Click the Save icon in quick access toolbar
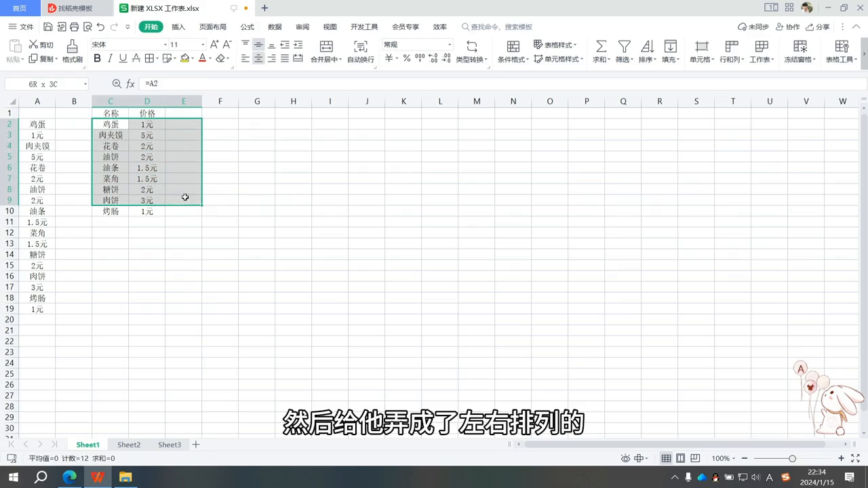Screen dimensions: 868x488 coord(47,27)
